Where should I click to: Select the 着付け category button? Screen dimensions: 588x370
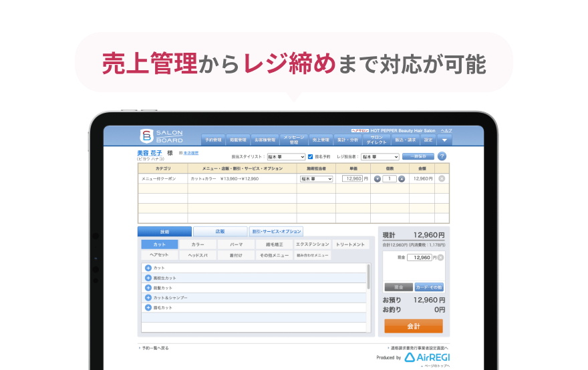pos(237,255)
